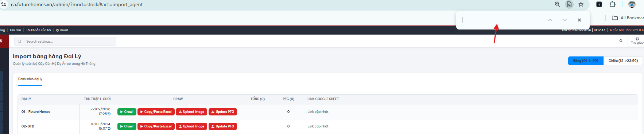Click Copy/Paste Excel for 02-STD
Viewport: 644px width, 134px height.
tap(156, 126)
